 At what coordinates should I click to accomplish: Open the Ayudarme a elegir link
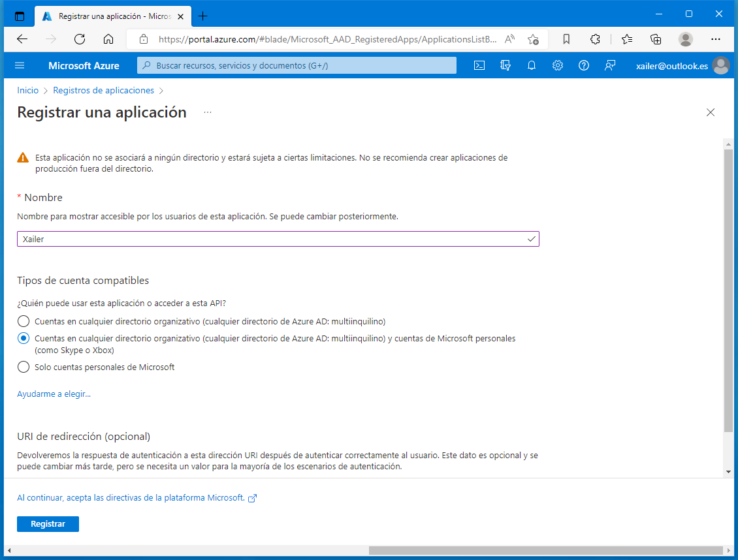point(54,394)
